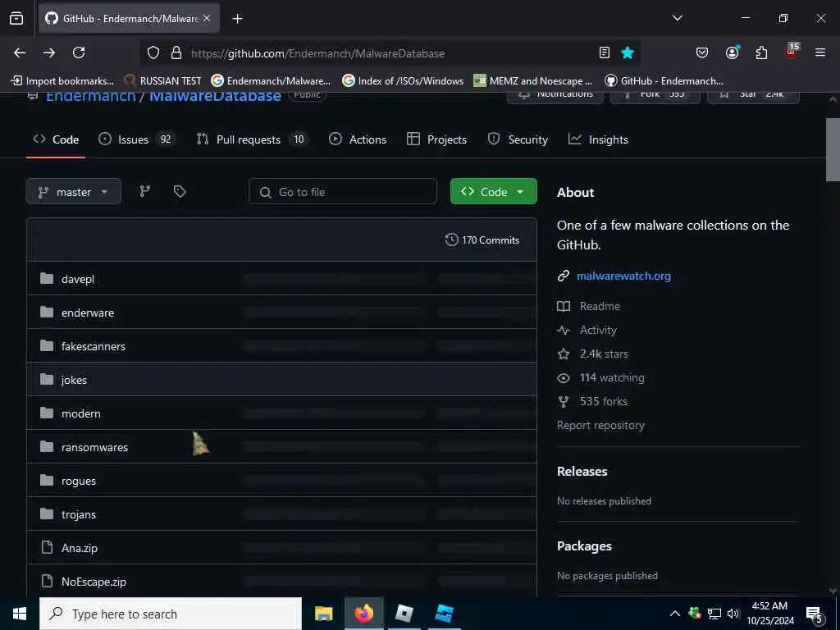Screen dimensions: 840x630
Task: View the 535 forks link
Action: point(592,401)
